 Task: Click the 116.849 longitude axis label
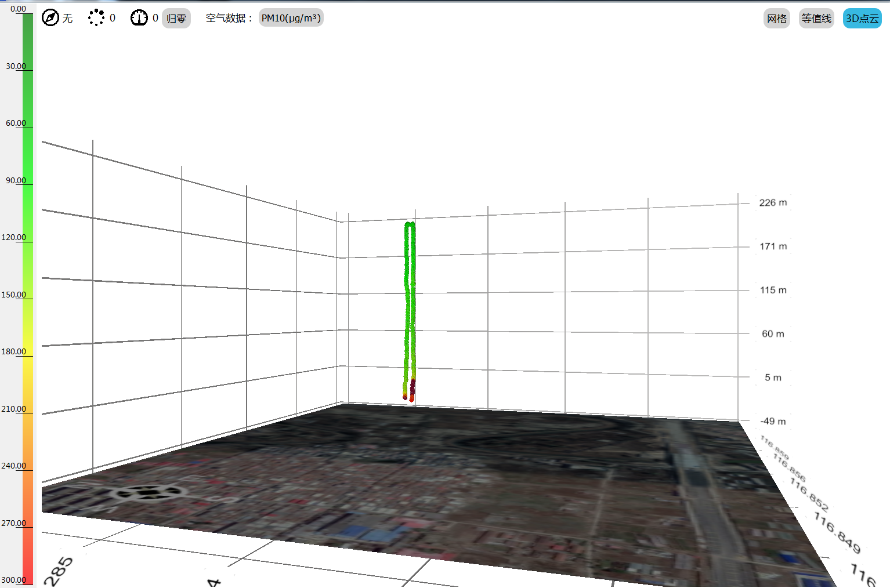click(x=837, y=532)
